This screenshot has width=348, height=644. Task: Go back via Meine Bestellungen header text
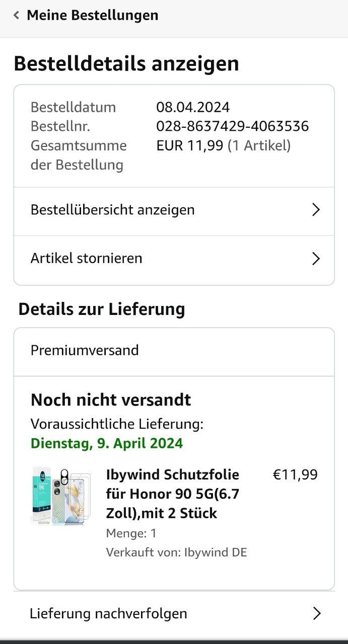tap(92, 16)
